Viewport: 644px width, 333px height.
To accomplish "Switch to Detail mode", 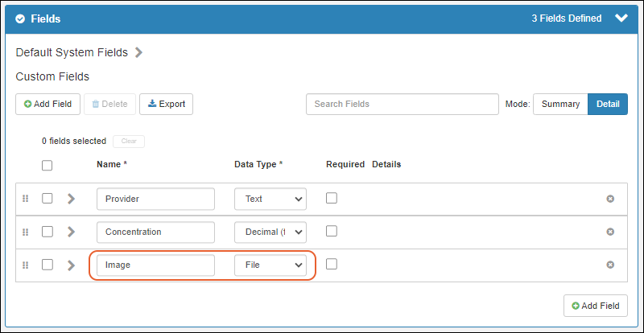I will pos(608,104).
